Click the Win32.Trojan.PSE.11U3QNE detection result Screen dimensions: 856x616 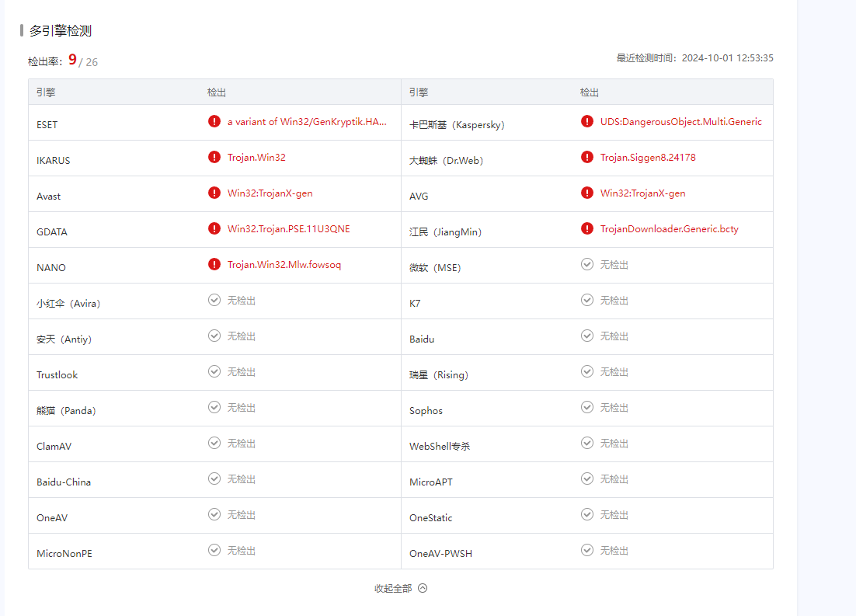pyautogui.click(x=288, y=229)
